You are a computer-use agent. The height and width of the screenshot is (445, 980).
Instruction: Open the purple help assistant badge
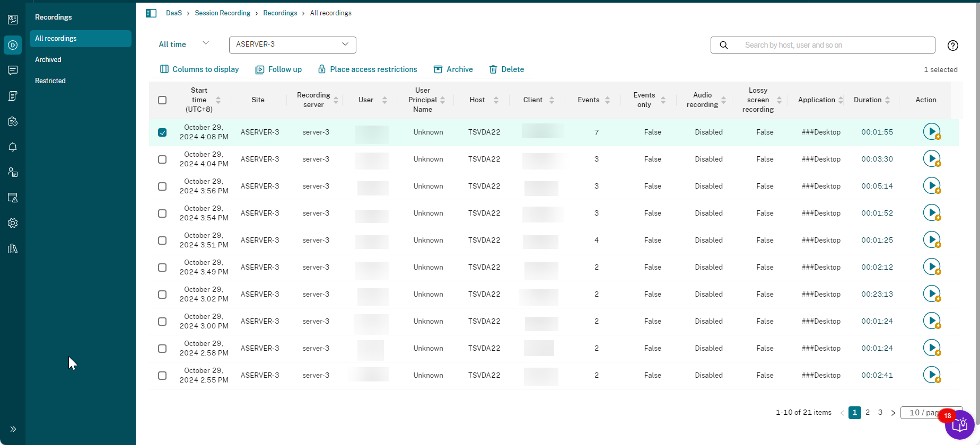coord(960,425)
